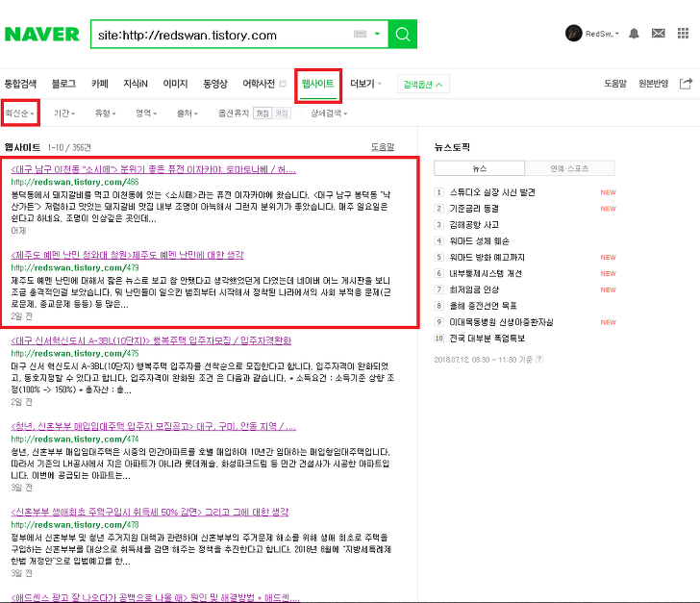The height and width of the screenshot is (603, 700).
Task: Turn option retention 꺼짐 off toggle
Action: coord(262,113)
